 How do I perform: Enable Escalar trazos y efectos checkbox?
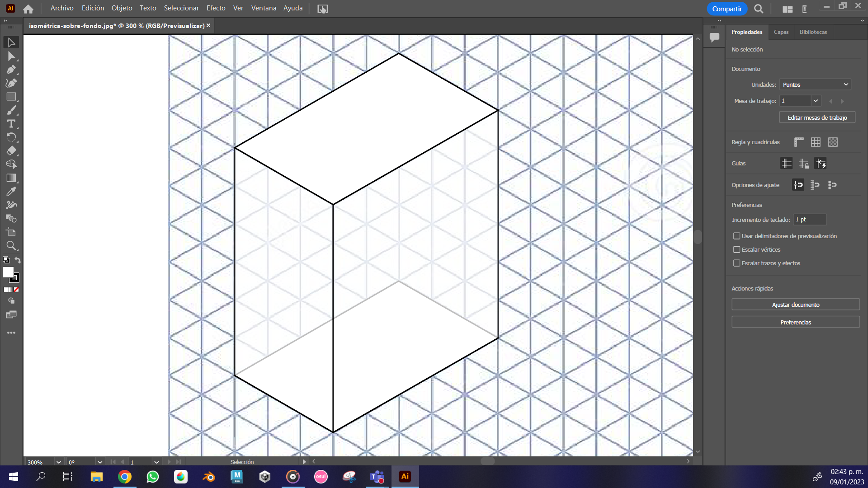point(737,263)
